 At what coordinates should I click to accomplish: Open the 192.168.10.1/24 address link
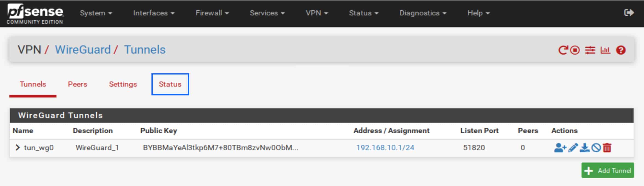(385, 148)
